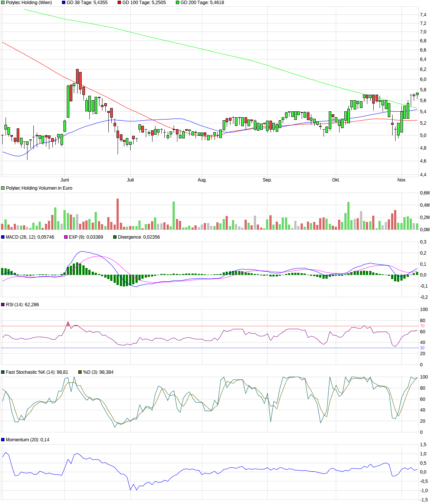Image resolution: width=436 pixels, height=504 pixels.
Task: Select the 'Momentum (20): 0,14' label
Action: (27, 440)
